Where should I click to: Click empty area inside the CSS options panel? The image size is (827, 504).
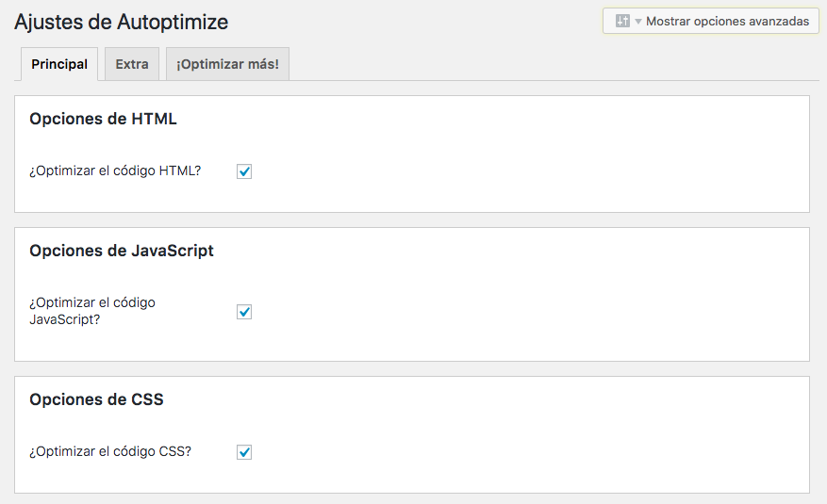click(x=527, y=443)
